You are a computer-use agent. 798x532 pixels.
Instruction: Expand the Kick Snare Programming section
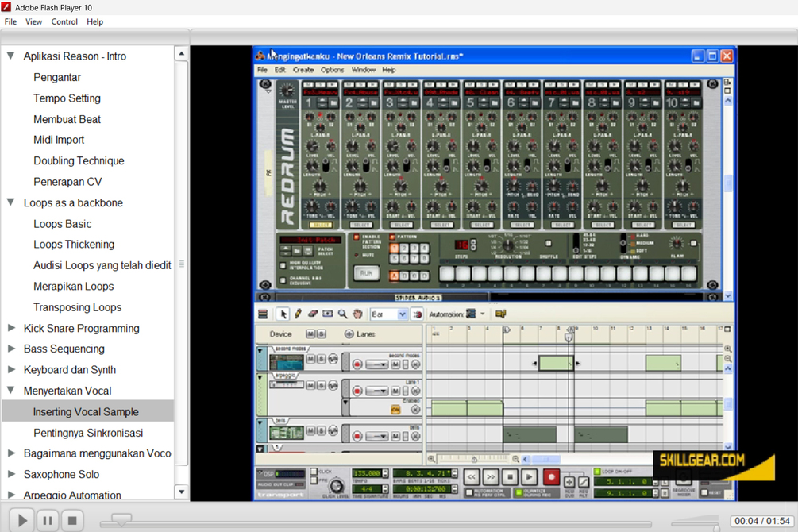point(11,328)
